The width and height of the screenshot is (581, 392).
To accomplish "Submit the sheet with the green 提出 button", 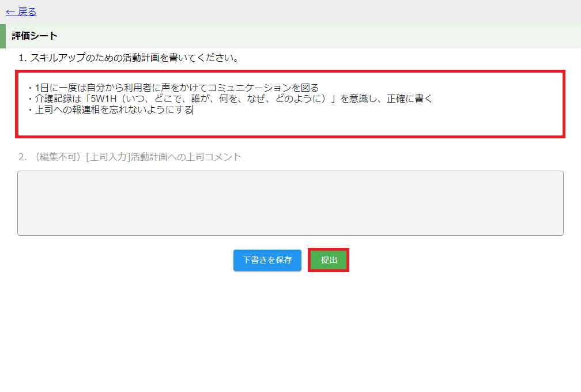I will tap(329, 260).
